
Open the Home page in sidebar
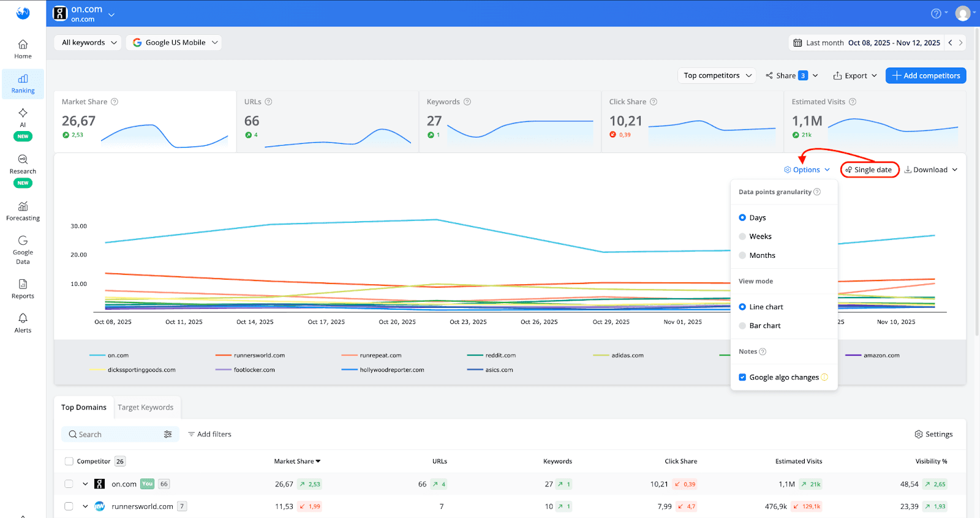(x=23, y=50)
